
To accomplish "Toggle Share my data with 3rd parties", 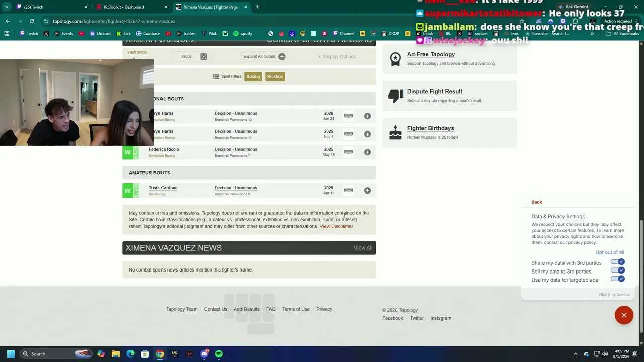I will (x=618, y=262).
